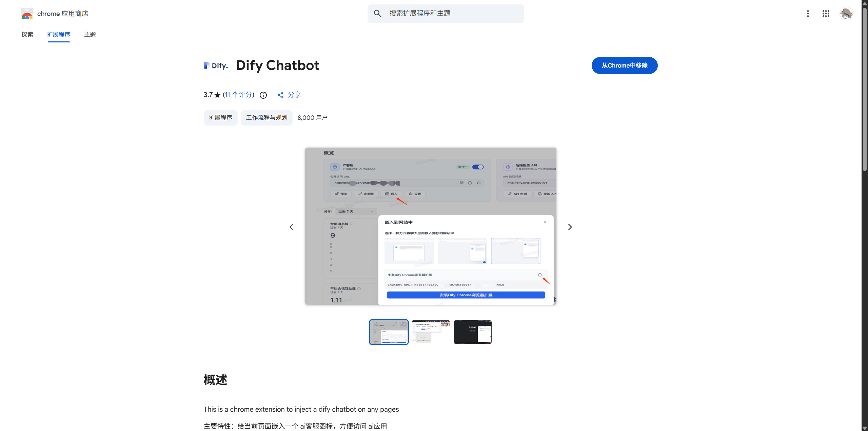Open the user account avatar

846,14
